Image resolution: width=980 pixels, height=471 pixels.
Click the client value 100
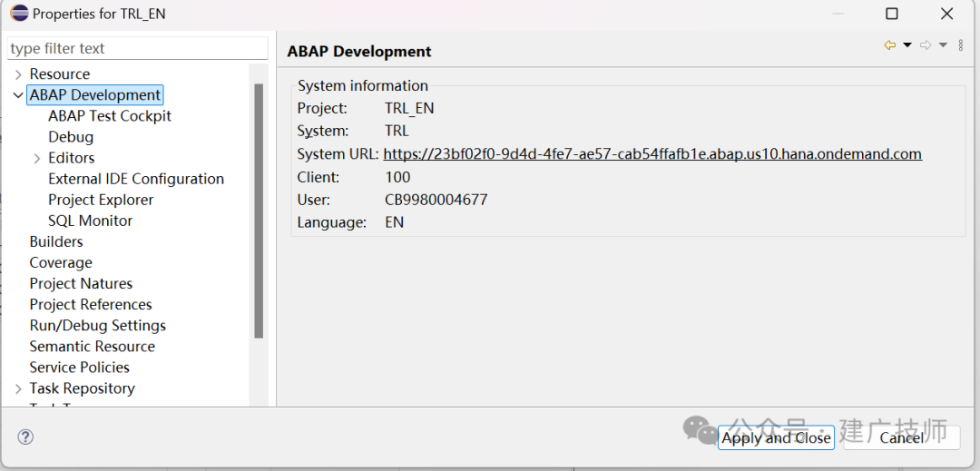click(x=397, y=177)
